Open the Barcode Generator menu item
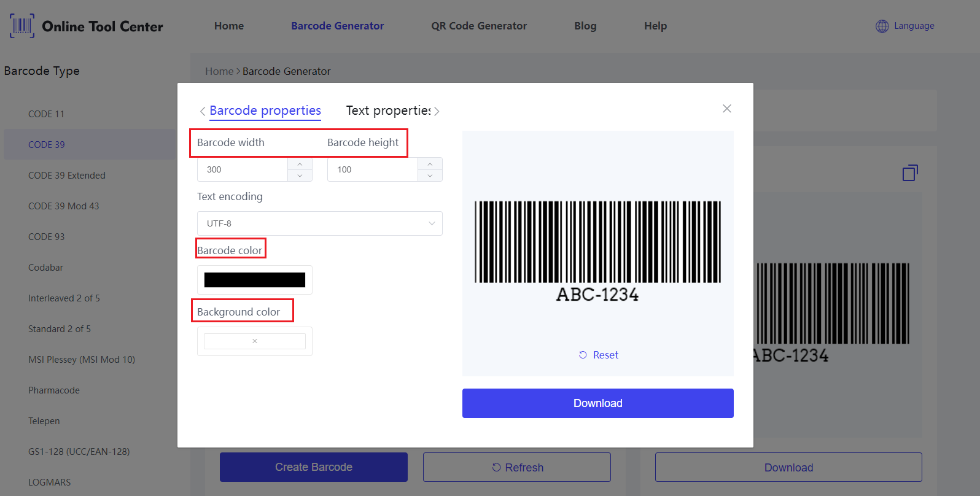Screen dimensions: 980x496 point(338,26)
